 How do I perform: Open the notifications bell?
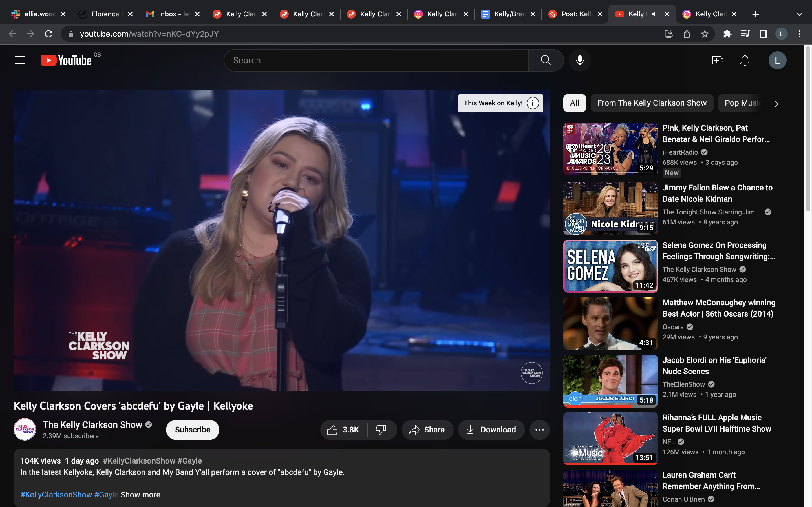click(x=745, y=60)
